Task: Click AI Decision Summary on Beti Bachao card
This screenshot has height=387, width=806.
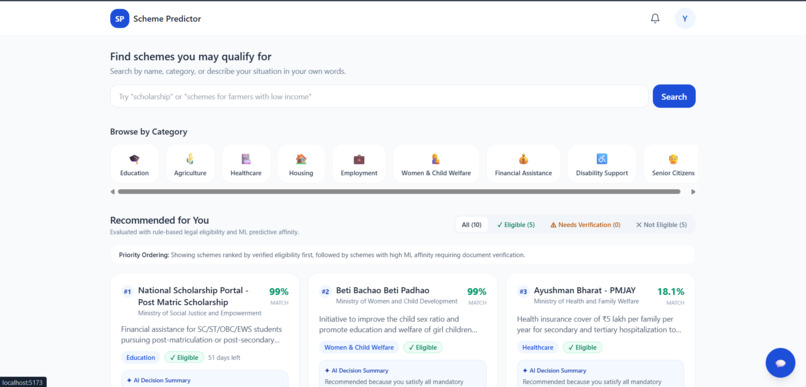Action: pos(357,370)
